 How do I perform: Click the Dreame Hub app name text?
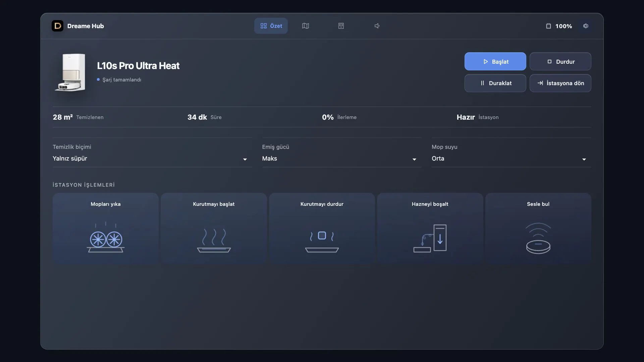tap(86, 26)
